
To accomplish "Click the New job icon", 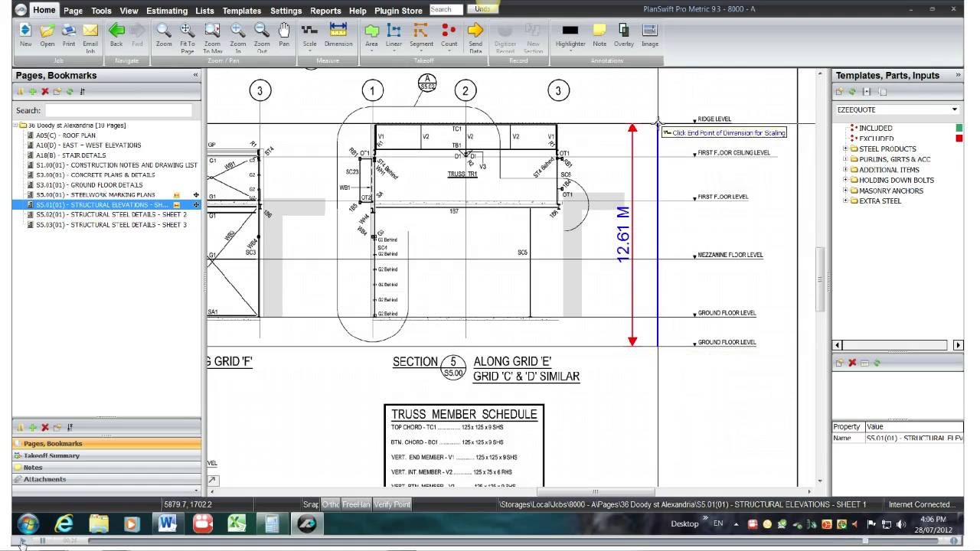I will pyautogui.click(x=25, y=31).
